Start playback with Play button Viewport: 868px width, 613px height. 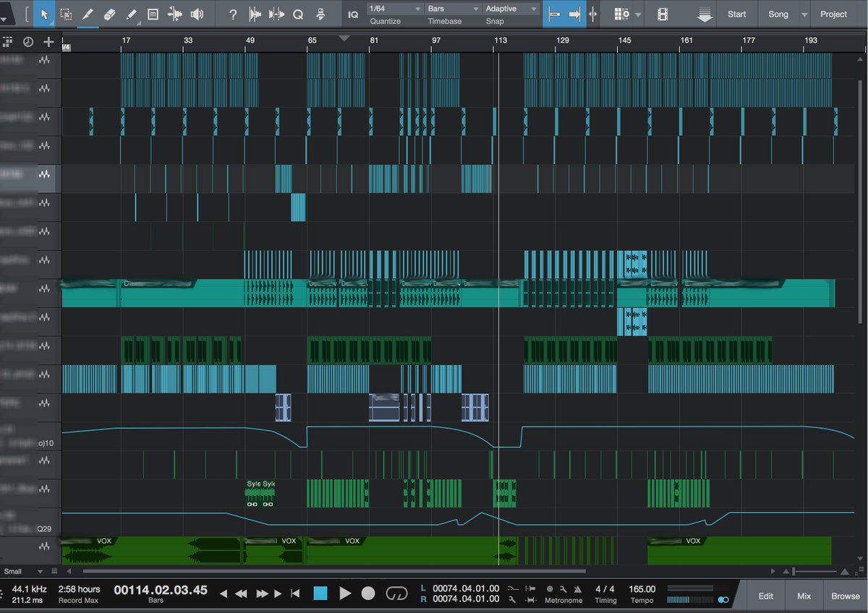pyautogui.click(x=345, y=593)
